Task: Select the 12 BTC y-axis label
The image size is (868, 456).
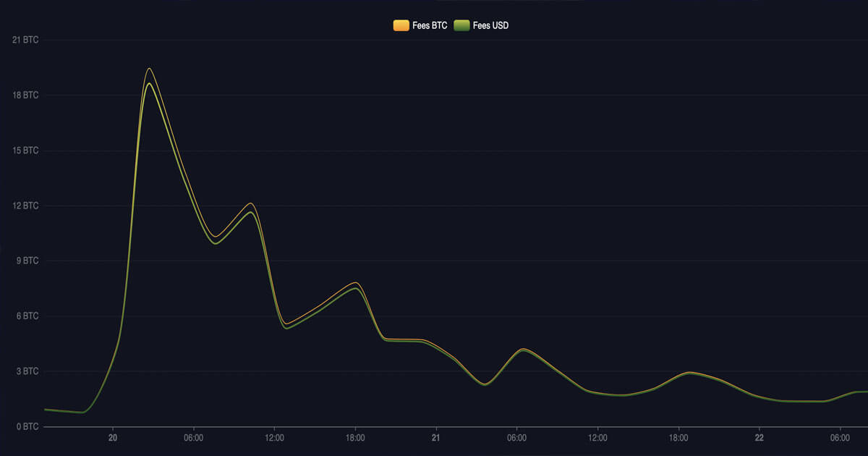Action: coord(25,206)
